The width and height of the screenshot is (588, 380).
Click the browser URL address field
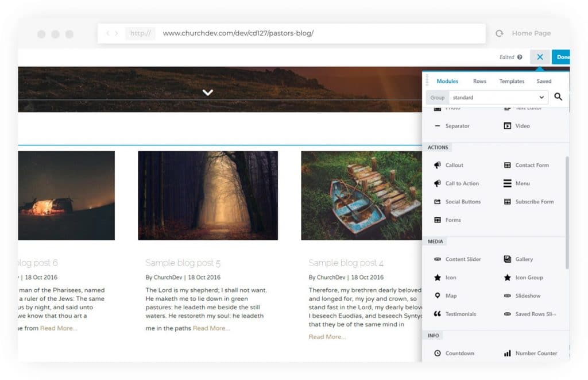(292, 33)
